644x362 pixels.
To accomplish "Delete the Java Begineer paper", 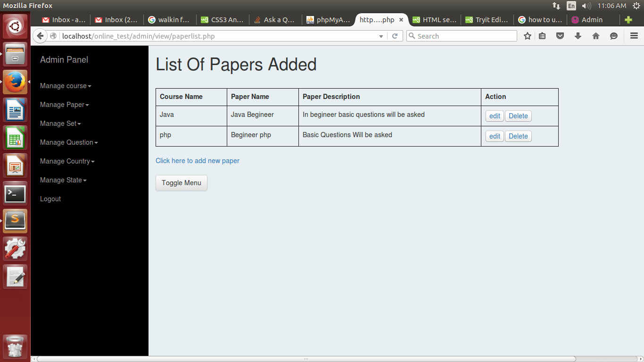I will tap(518, 115).
